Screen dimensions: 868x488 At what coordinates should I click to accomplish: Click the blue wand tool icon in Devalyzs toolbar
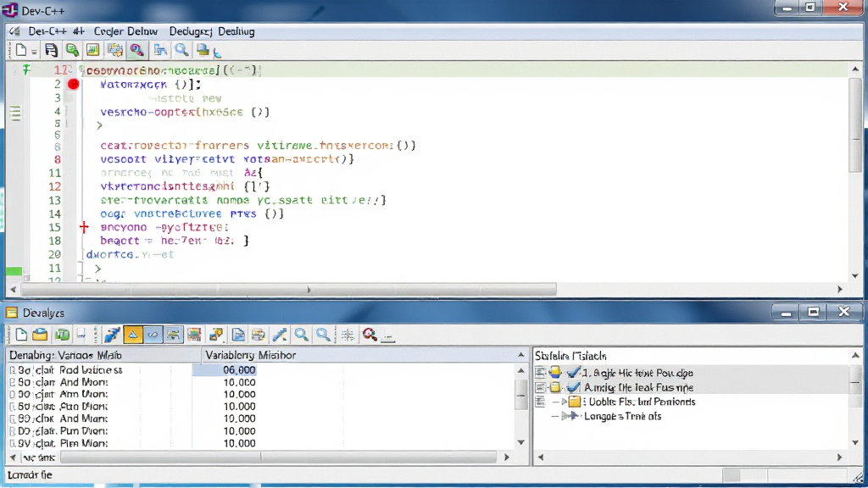pyautogui.click(x=280, y=334)
